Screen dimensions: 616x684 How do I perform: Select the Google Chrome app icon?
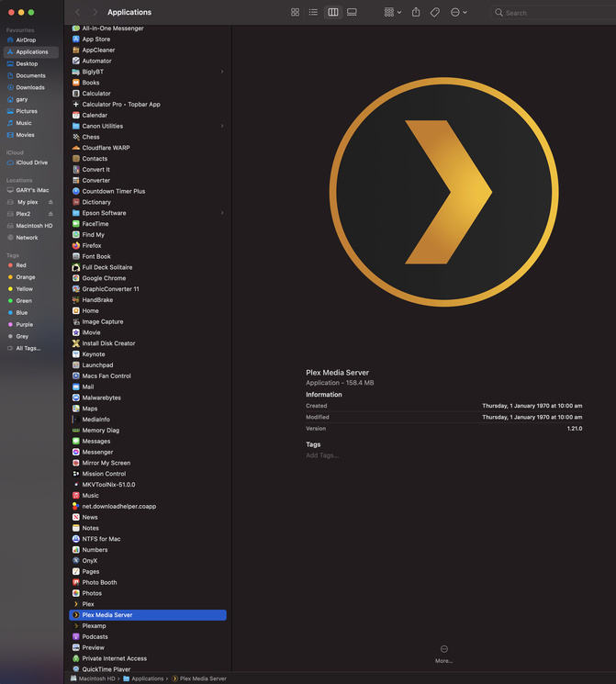click(x=76, y=278)
